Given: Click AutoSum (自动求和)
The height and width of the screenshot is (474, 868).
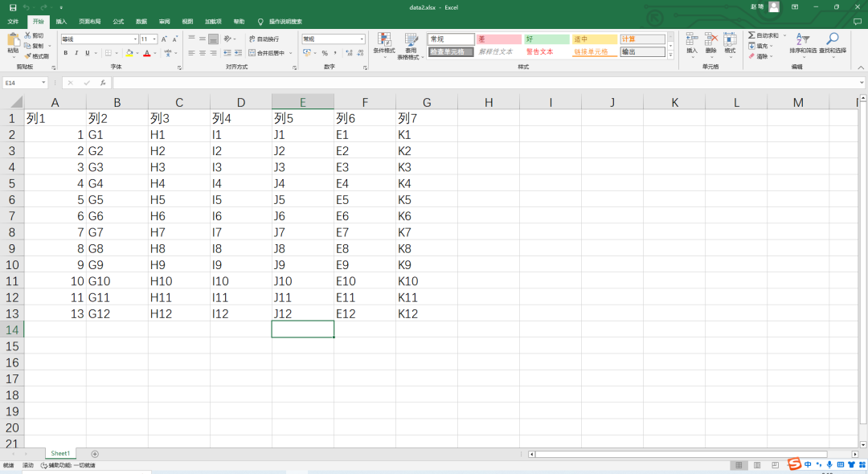Looking at the screenshot, I should point(764,35).
